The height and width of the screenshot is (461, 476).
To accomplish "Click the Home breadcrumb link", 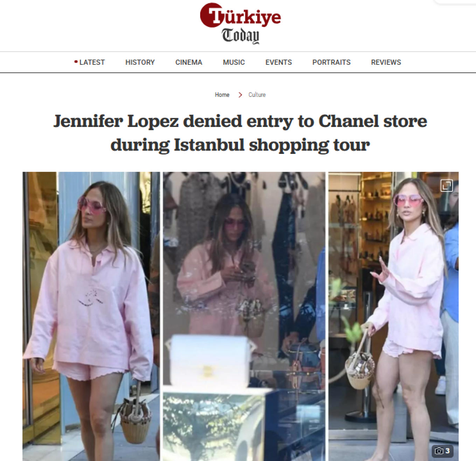I will 222,95.
